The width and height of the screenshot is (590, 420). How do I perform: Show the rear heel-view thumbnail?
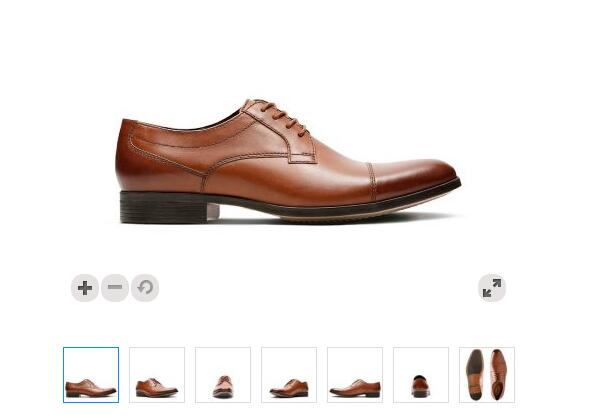click(421, 375)
